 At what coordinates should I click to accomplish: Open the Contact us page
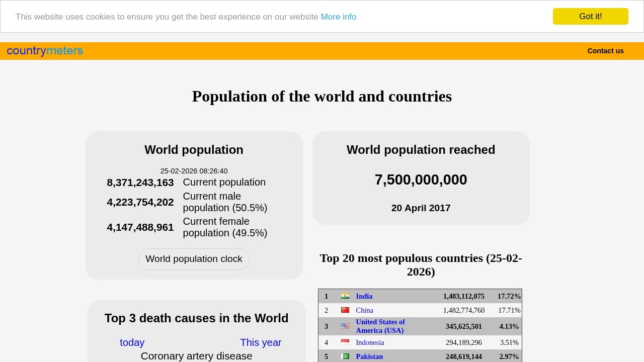pyautogui.click(x=605, y=51)
